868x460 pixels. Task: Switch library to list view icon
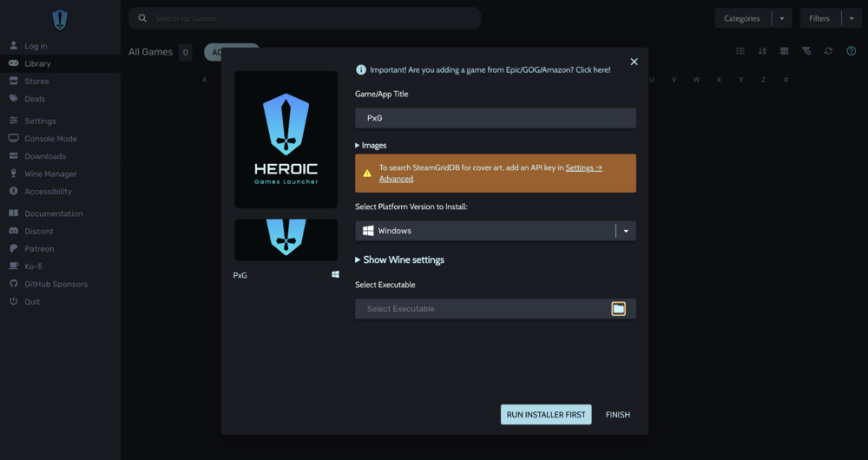coord(740,51)
